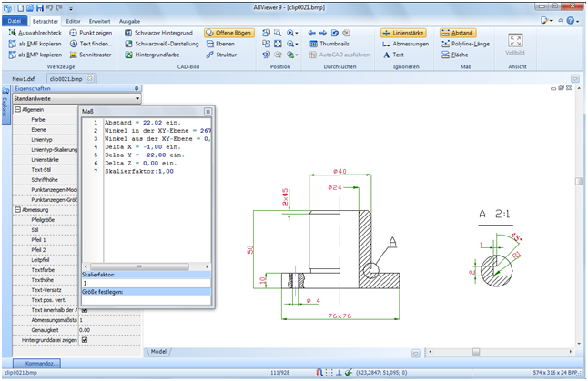
Task: Open the Standardwerte dropdown
Action: click(137, 98)
